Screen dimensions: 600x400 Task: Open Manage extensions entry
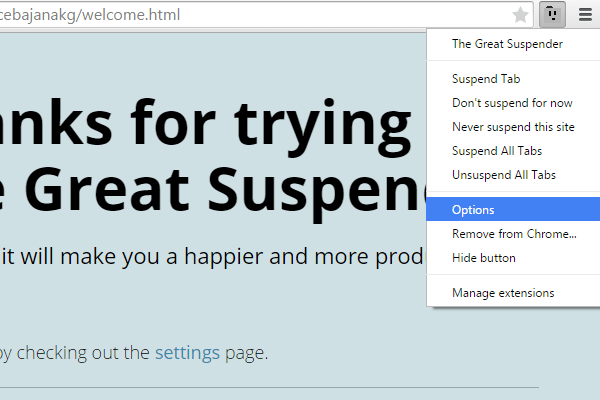513,293
